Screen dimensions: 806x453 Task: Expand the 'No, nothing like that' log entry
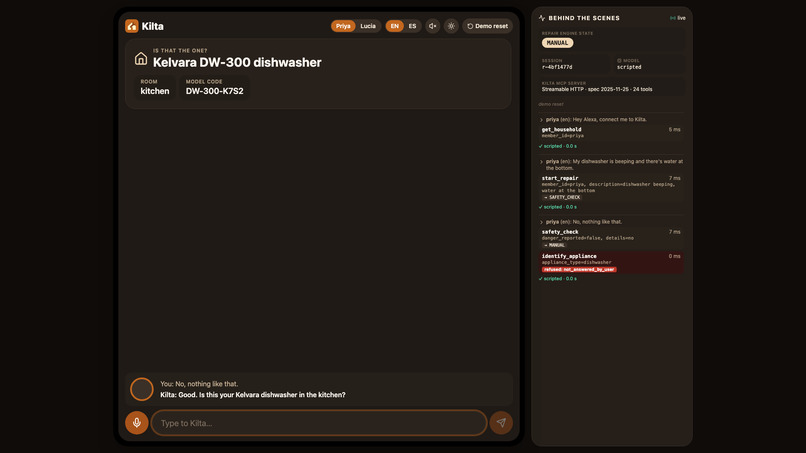point(611,222)
